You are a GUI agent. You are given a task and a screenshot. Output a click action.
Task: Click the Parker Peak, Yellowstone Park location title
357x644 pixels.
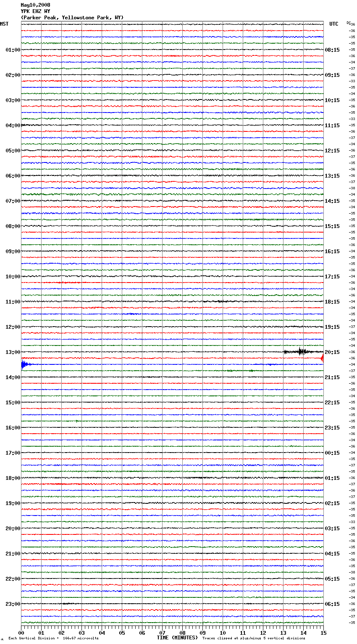72,18
